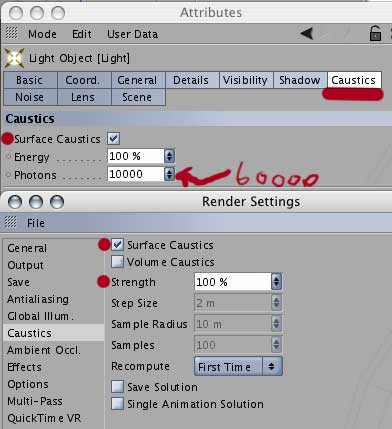Open the Noise tab
Image resolution: width=392 pixels, height=429 pixels.
tap(30, 97)
